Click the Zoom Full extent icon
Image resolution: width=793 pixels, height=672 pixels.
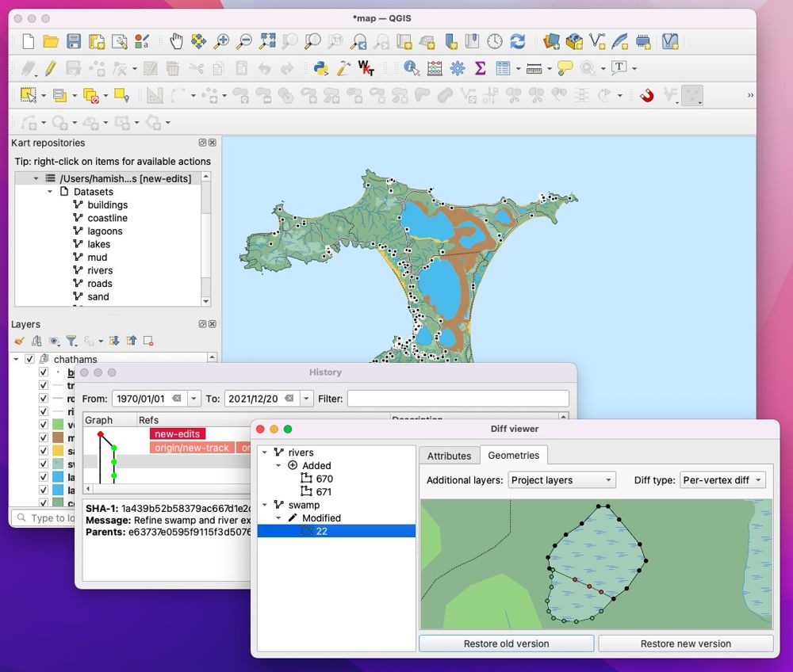tap(267, 41)
